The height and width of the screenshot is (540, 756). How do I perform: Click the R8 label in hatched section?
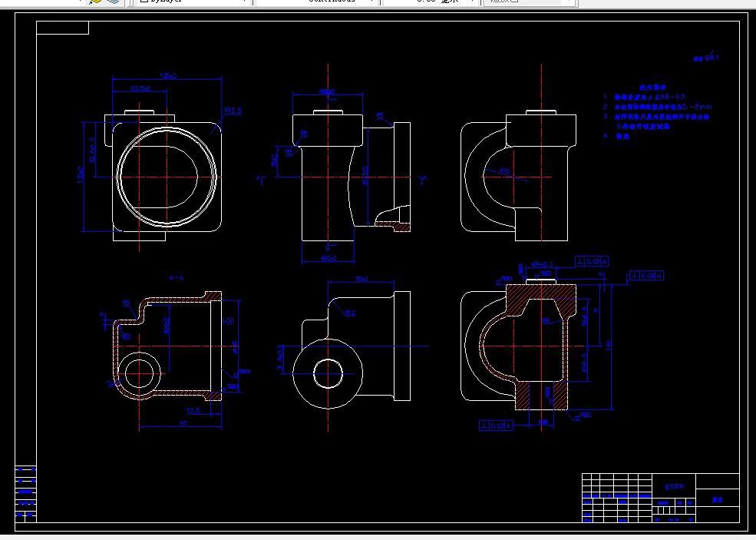[x=546, y=320]
